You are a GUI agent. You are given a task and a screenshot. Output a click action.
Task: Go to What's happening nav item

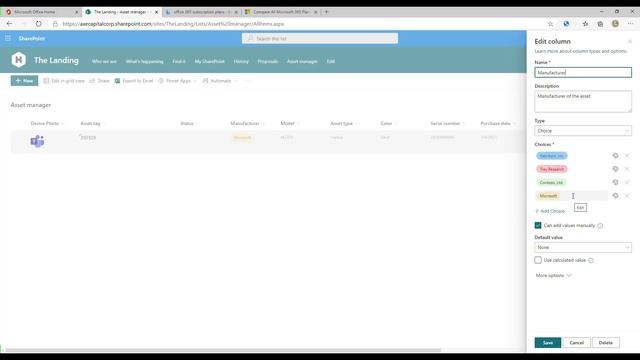[x=144, y=61]
